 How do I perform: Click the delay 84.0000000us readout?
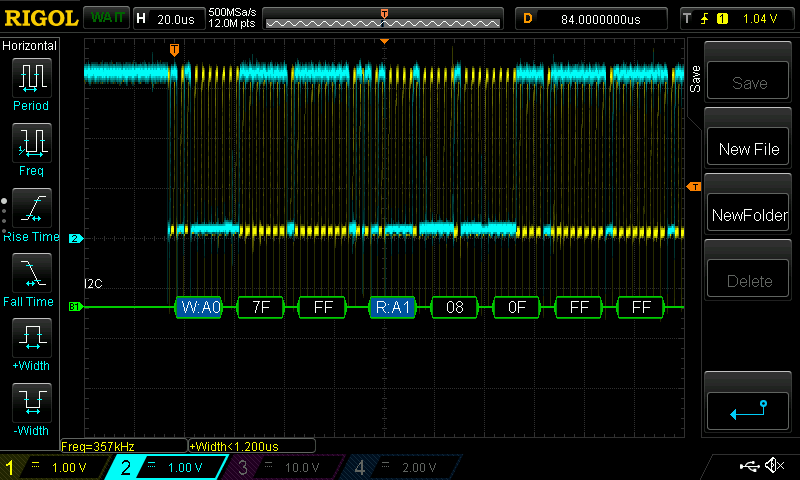coord(601,19)
